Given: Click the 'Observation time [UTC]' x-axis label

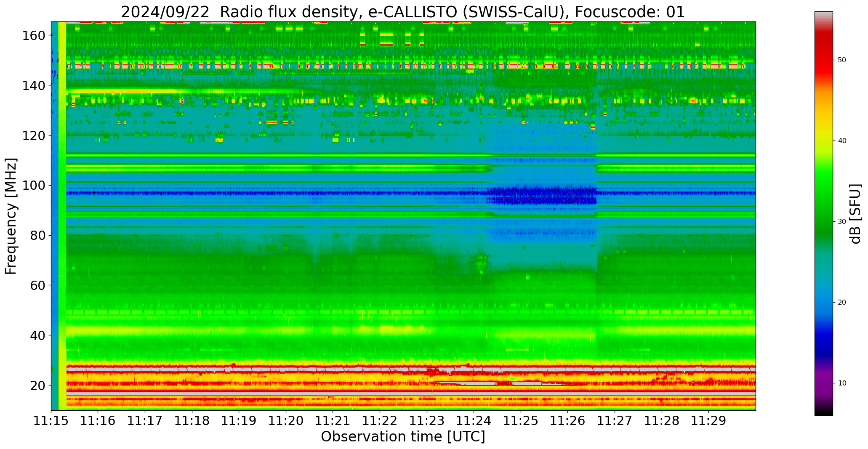Looking at the screenshot, I should click(403, 437).
